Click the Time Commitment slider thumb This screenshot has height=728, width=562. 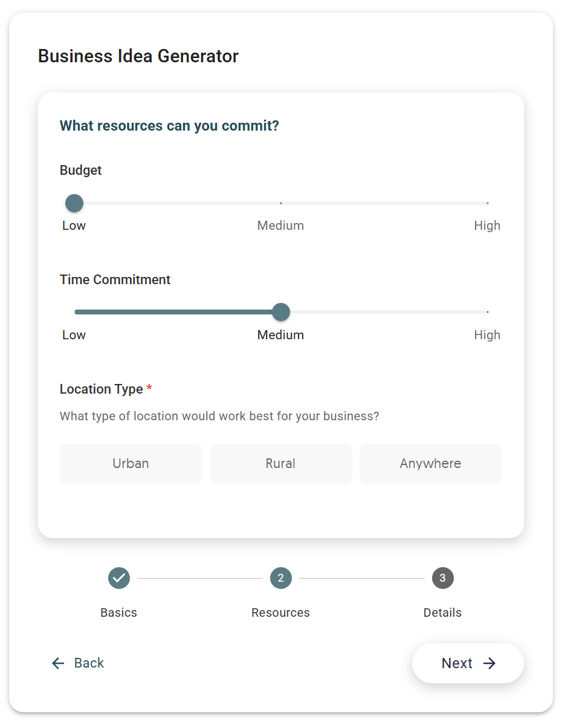click(281, 312)
